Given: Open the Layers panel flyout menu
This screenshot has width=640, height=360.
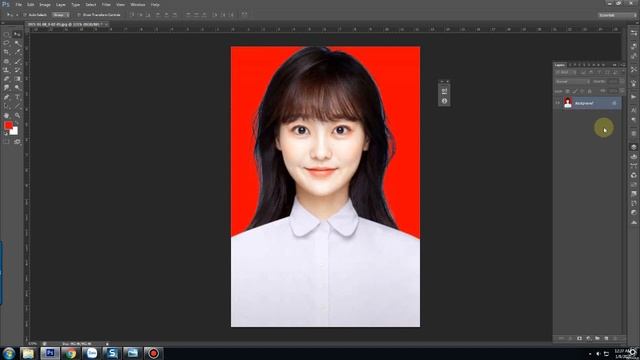Looking at the screenshot, I should [x=622, y=65].
